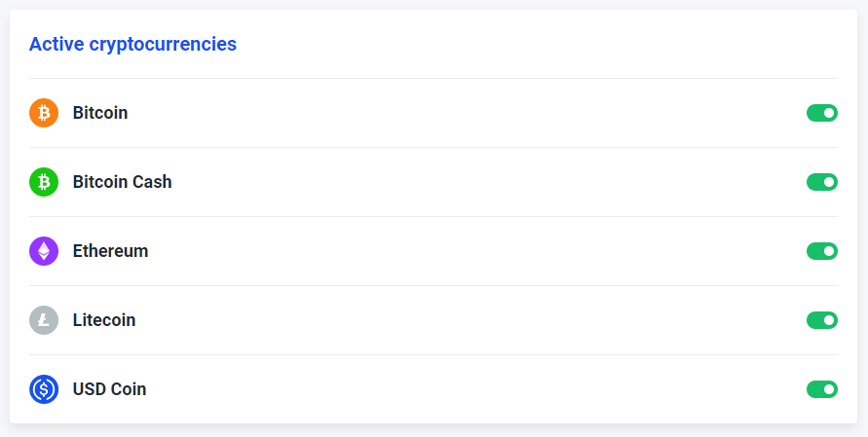Select the purple Ethereum diamond icon
This screenshot has height=437, width=868.
pos(44,251)
